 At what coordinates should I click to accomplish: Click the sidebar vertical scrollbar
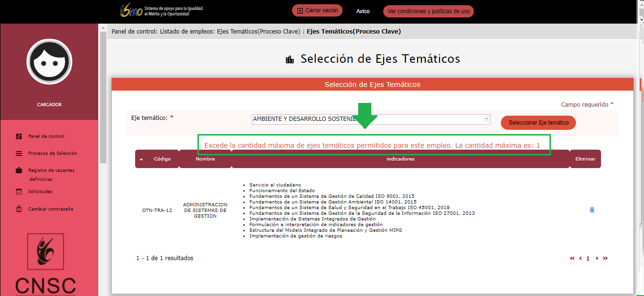[x=103, y=94]
